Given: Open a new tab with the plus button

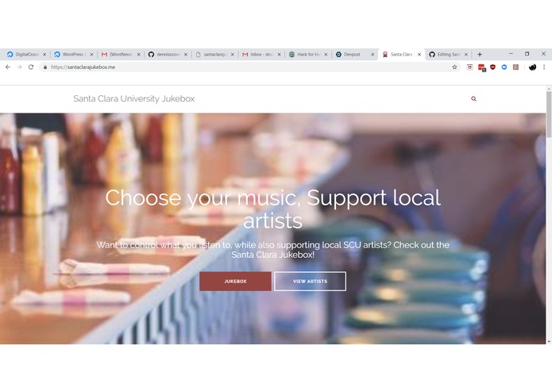Looking at the screenshot, I should click(x=480, y=54).
